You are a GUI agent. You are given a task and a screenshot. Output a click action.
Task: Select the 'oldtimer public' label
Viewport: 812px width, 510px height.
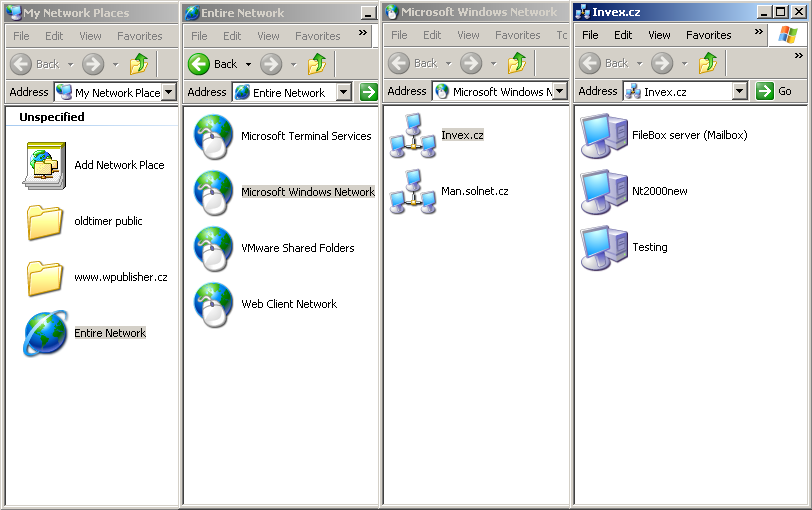[108, 221]
